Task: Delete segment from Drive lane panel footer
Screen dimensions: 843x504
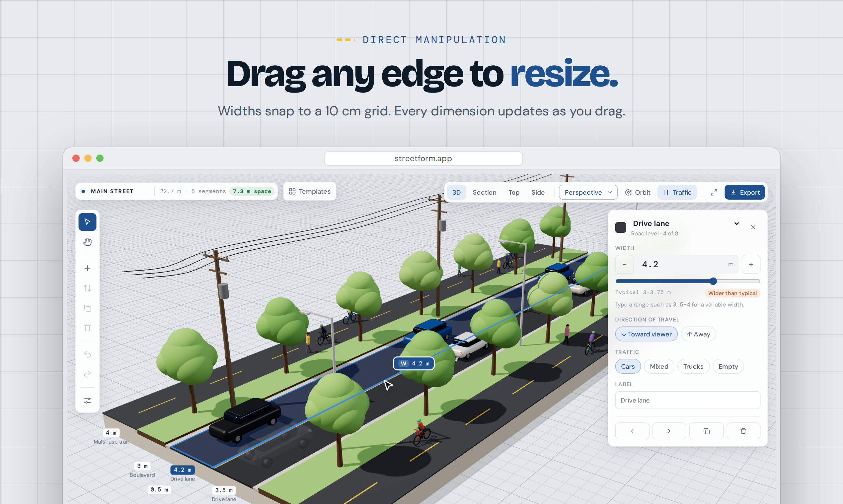Action: pos(743,431)
